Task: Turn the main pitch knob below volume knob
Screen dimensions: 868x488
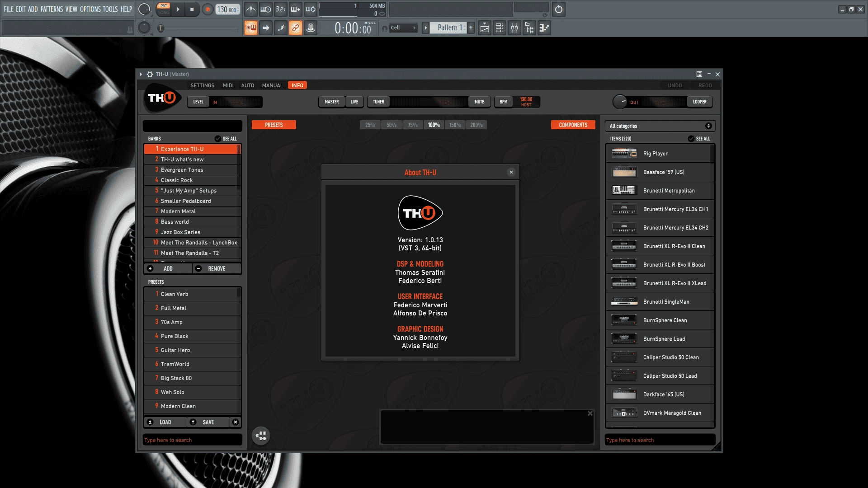Action: (144, 28)
